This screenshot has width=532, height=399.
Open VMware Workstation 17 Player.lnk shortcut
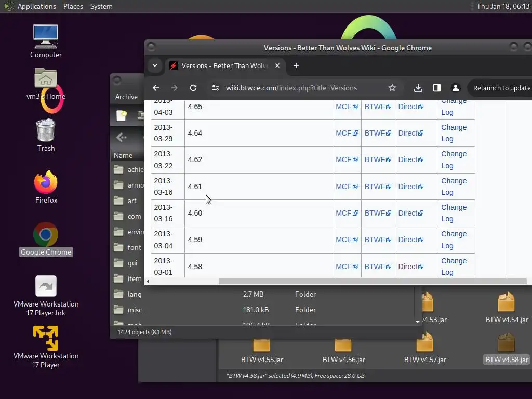(46, 296)
